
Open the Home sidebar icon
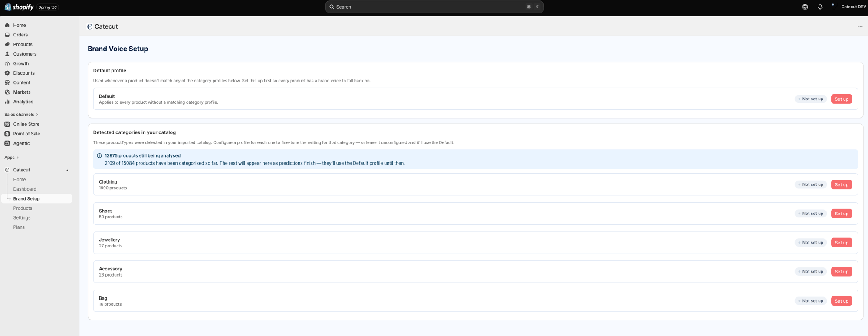(7, 25)
